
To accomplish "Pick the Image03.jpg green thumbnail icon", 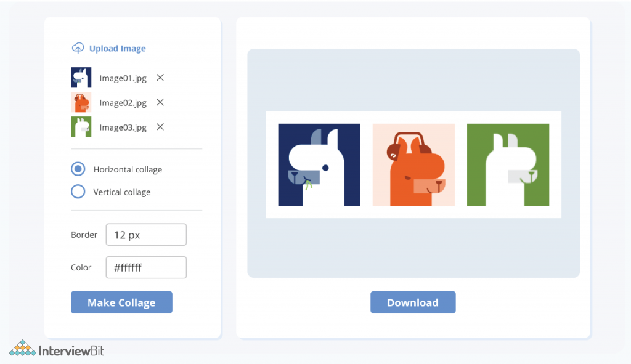I will tap(81, 127).
